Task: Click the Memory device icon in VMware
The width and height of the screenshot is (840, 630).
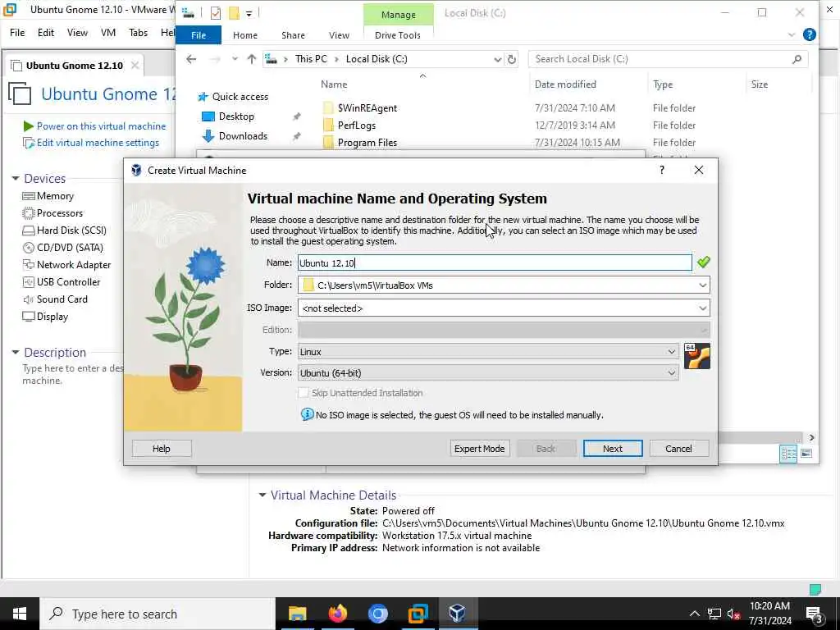Action: tap(29, 196)
